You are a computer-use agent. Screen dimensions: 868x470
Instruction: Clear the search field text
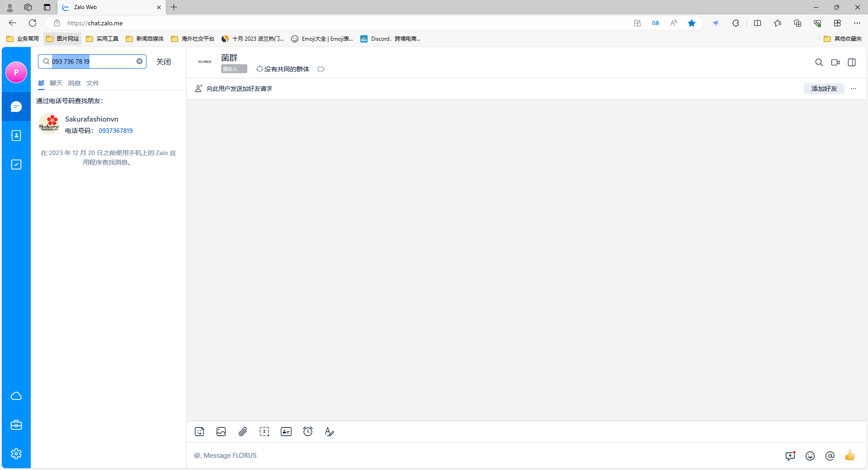coord(140,61)
